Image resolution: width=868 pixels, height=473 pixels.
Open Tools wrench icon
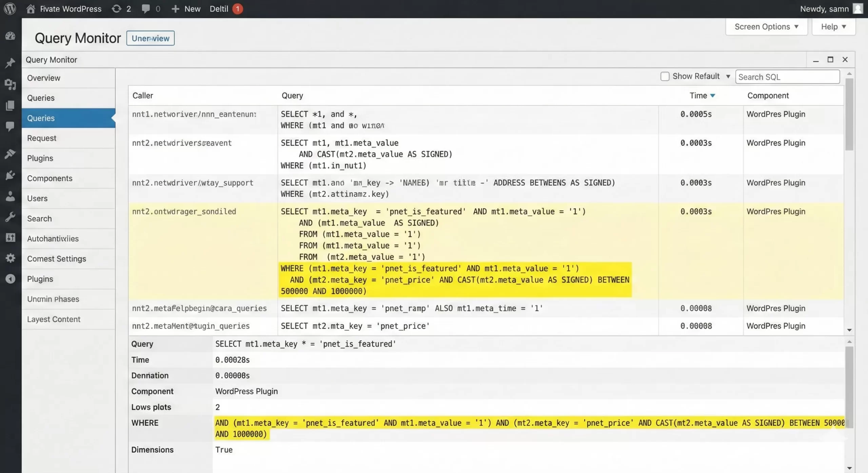10,217
